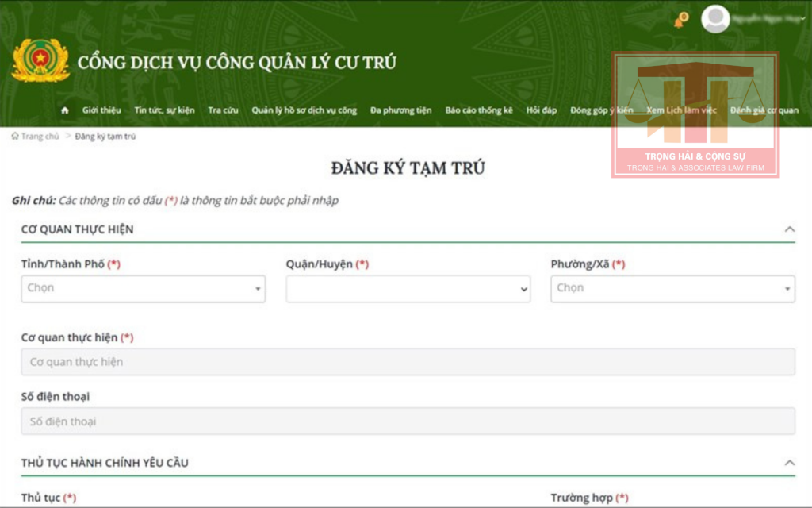The width and height of the screenshot is (812, 508).
Task: Collapse the Thủ tục hành chính yêu cầu section
Action: tap(789, 463)
